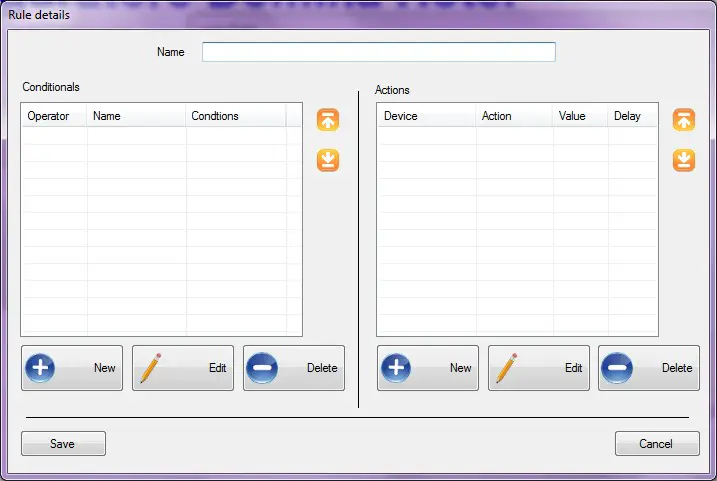
Task: Edit the selected conditional
Action: pyautogui.click(x=183, y=368)
